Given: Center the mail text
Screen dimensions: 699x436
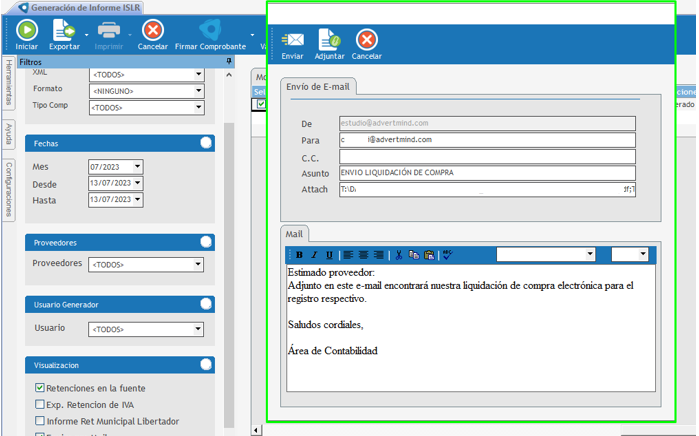Looking at the screenshot, I should tap(363, 255).
